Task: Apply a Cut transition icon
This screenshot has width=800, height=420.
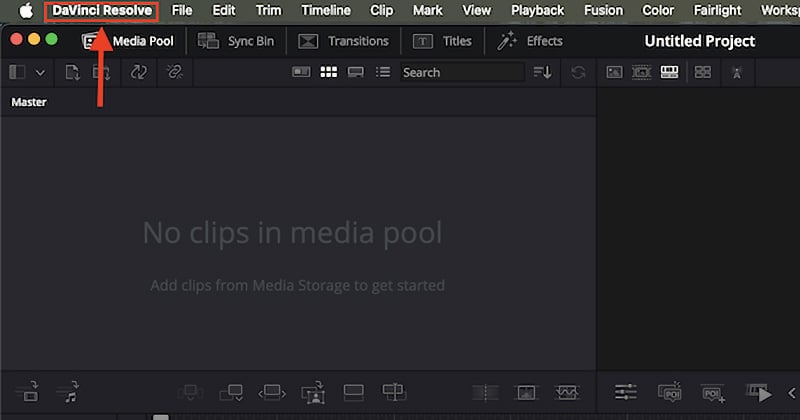Action: coord(485,392)
